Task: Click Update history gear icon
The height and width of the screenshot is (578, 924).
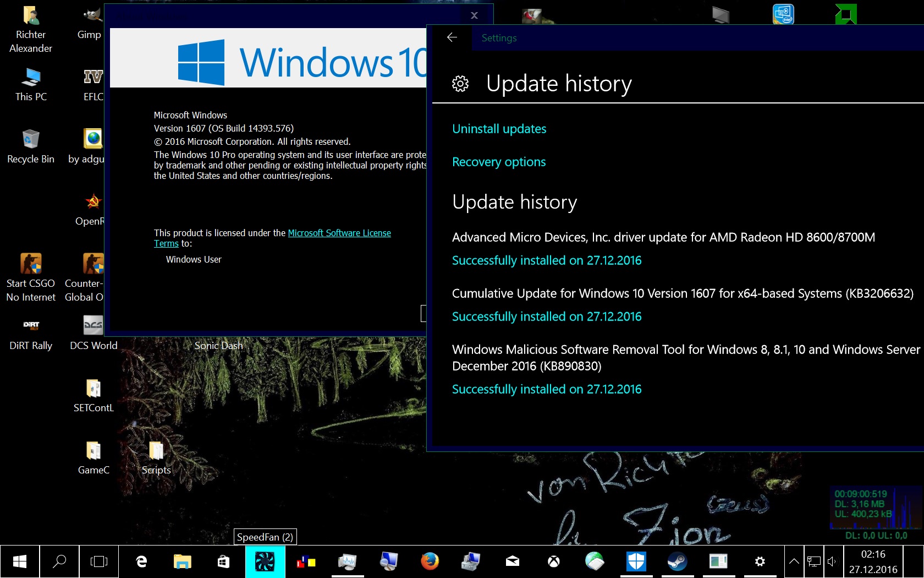Action: pos(460,84)
